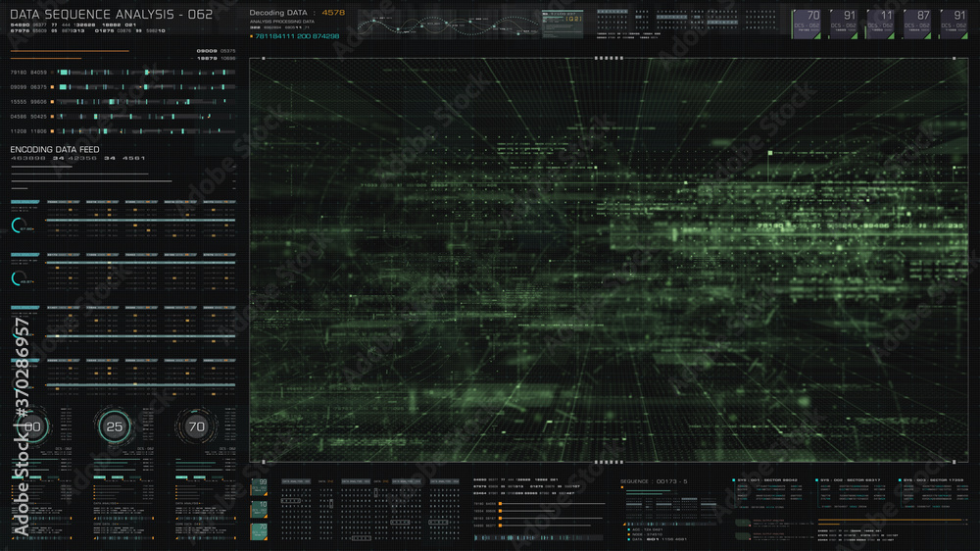
Task: Click the dotted handle on viewport bottom edge
Action: (x=609, y=462)
